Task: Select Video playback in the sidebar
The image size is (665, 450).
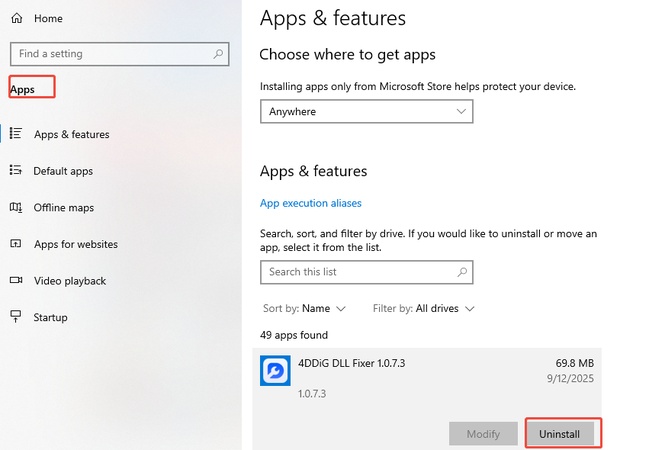Action: (x=70, y=281)
